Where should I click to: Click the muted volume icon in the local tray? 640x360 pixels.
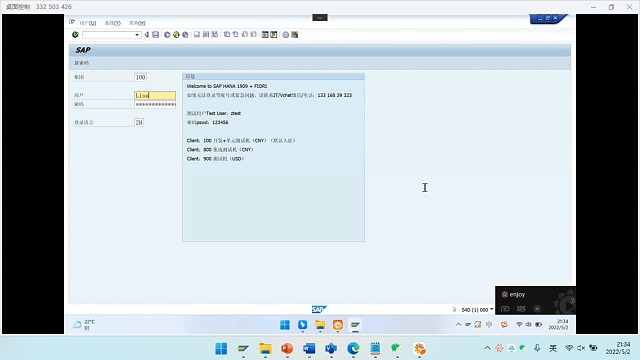[581, 348]
